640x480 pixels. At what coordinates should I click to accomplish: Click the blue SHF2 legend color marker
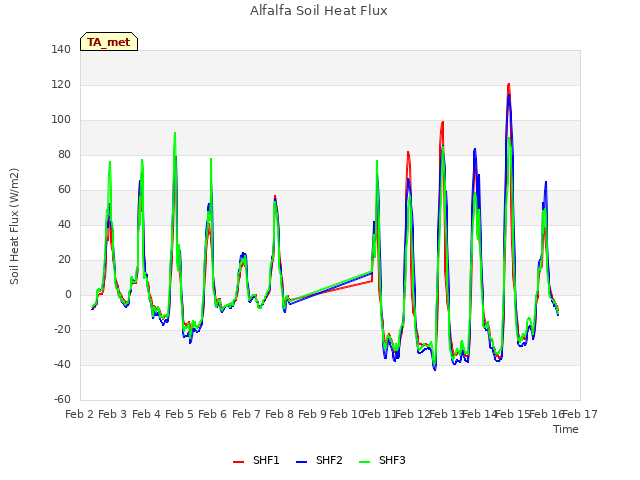(301, 462)
